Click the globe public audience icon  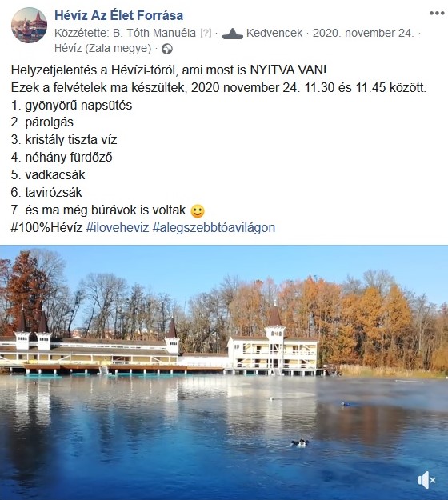167,49
